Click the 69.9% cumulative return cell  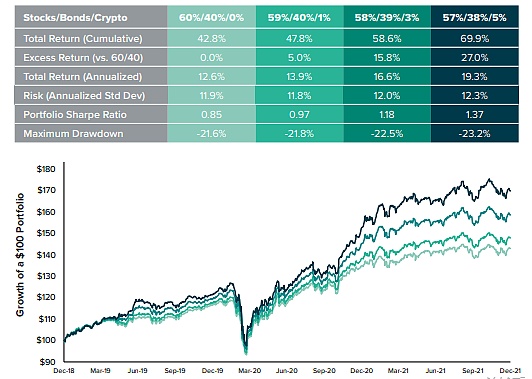pos(475,38)
